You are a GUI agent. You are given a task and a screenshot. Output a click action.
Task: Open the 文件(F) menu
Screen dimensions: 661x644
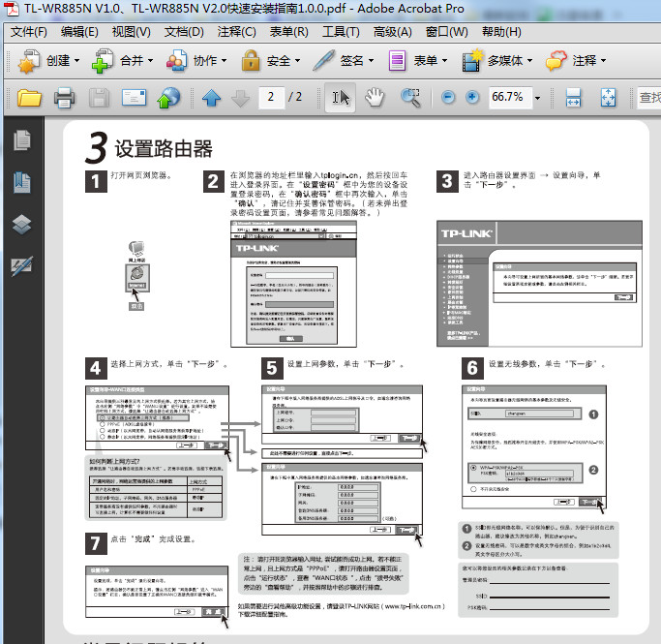tap(29, 32)
